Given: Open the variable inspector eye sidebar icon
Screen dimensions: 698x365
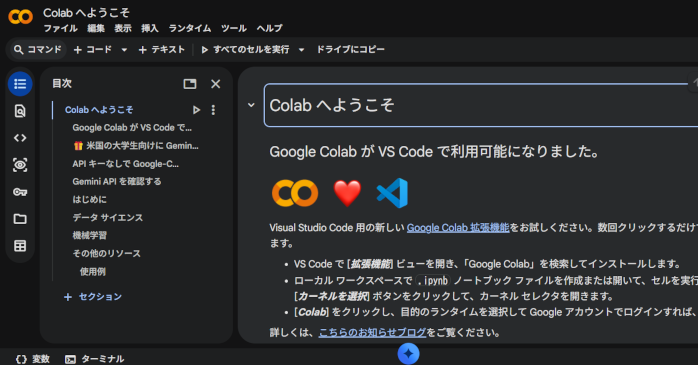Looking at the screenshot, I should tap(20, 165).
